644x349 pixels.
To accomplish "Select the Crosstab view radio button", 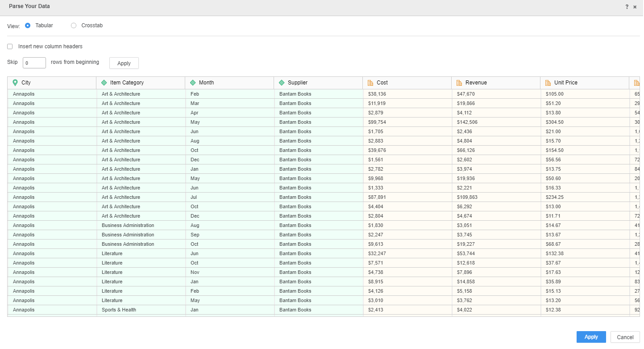I will tap(74, 25).
